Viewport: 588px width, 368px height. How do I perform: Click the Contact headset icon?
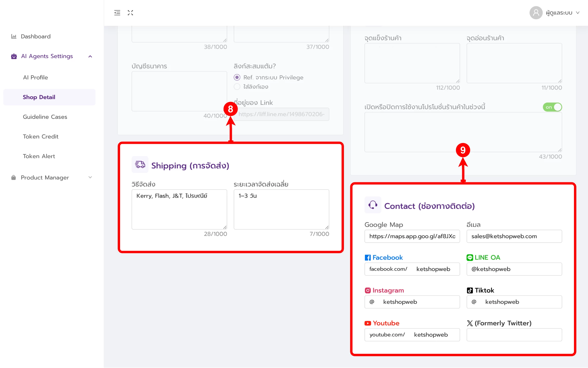373,205
